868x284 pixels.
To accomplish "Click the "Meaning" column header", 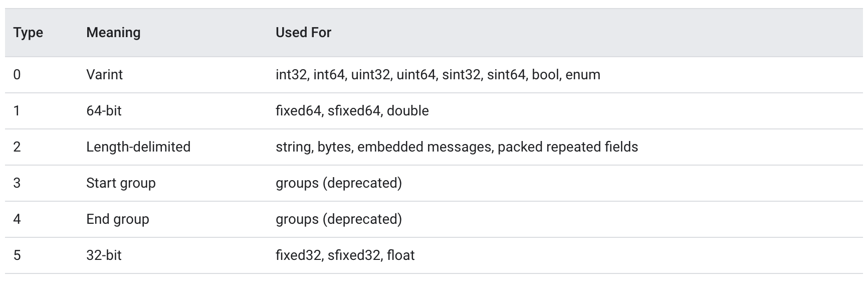I will pyautogui.click(x=113, y=33).
